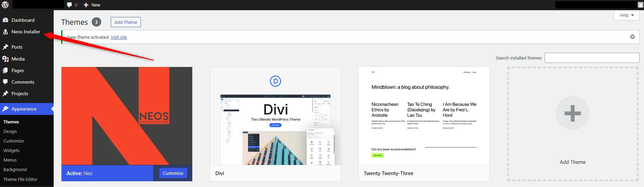Click the themes count badge showing 3
The image size is (644, 187).
(96, 22)
